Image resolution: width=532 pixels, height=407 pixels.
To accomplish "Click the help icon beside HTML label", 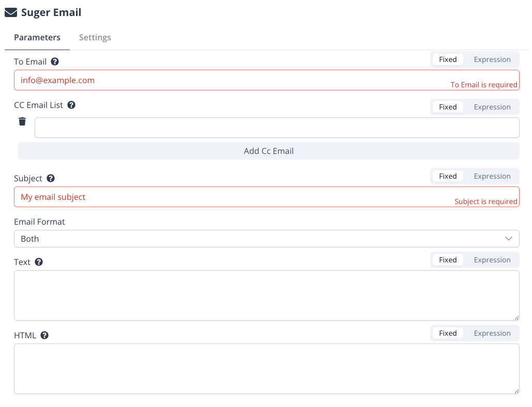I will pos(44,335).
